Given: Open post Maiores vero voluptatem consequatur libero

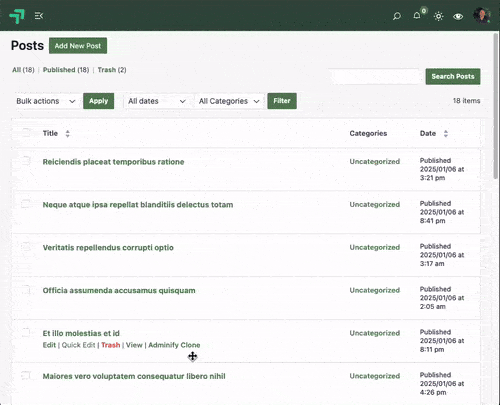Looking at the screenshot, I should click(x=134, y=376).
